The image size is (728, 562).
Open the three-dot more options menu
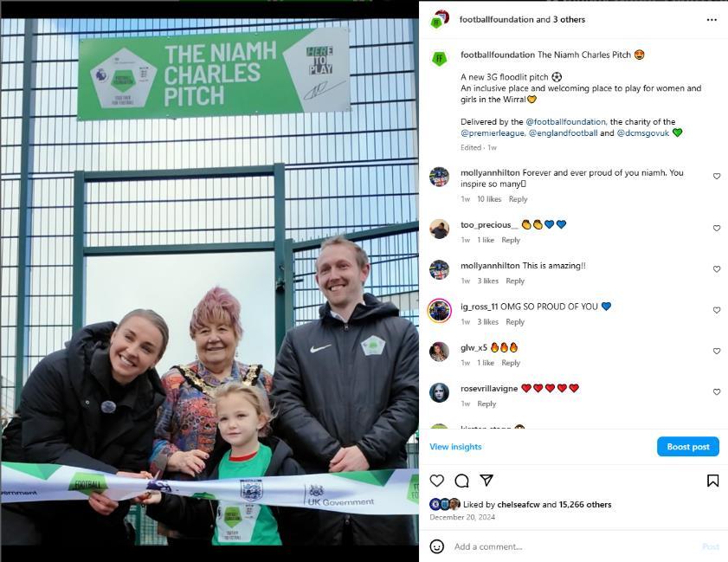712,20
